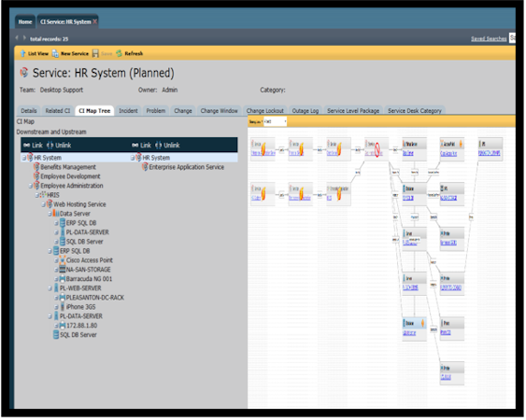Screen dimensions: 526x420
Task: Click Link above the Benefits Management tree
Action: coord(34,146)
